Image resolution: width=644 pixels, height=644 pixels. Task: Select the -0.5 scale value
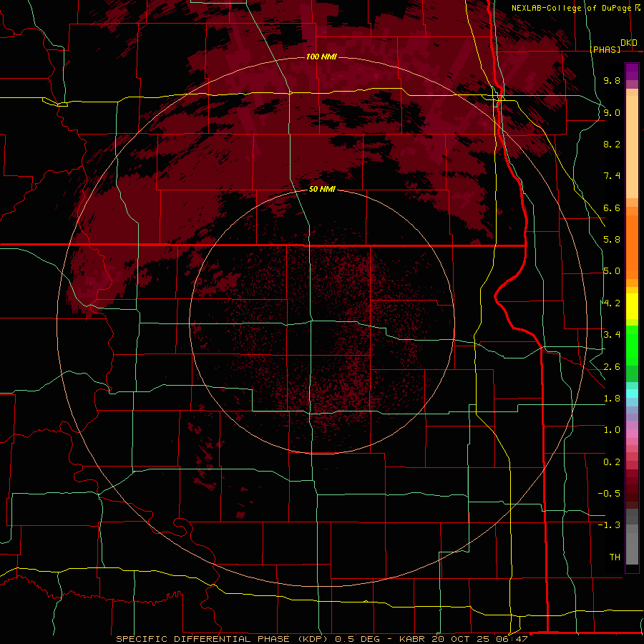click(609, 494)
